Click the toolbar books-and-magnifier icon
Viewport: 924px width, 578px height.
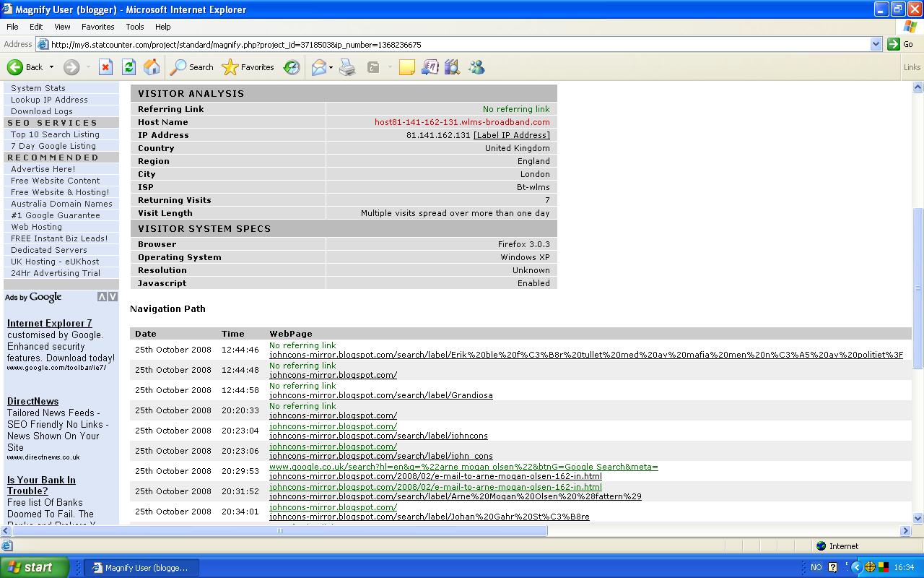[453, 67]
